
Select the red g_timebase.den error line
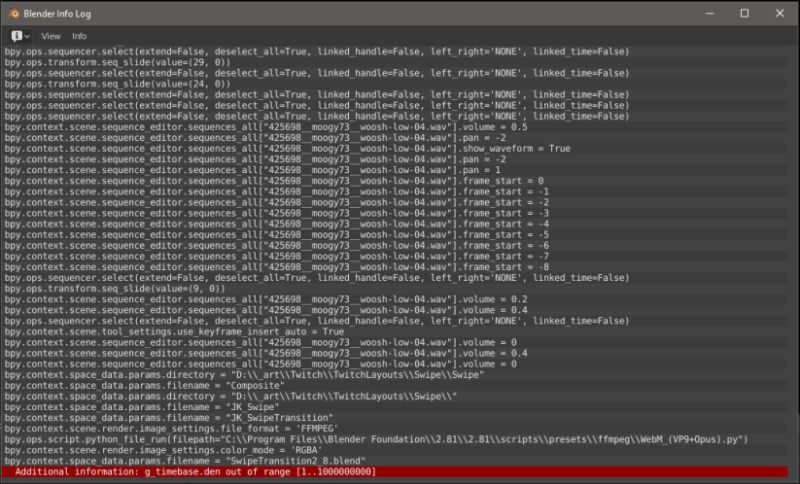(x=395, y=472)
